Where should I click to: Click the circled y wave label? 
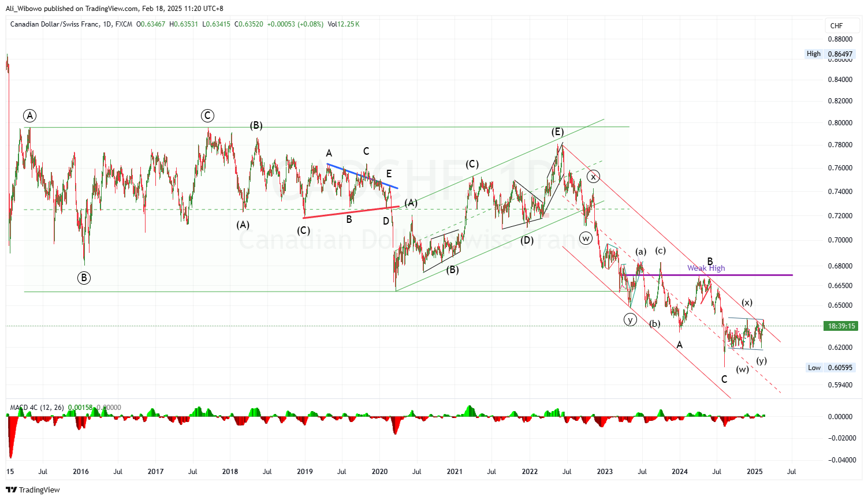[630, 319]
